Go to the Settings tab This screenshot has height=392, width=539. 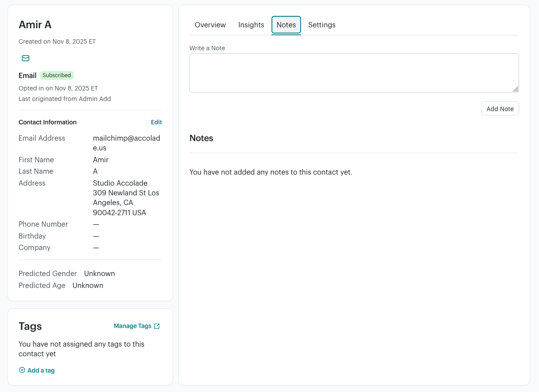(322, 25)
